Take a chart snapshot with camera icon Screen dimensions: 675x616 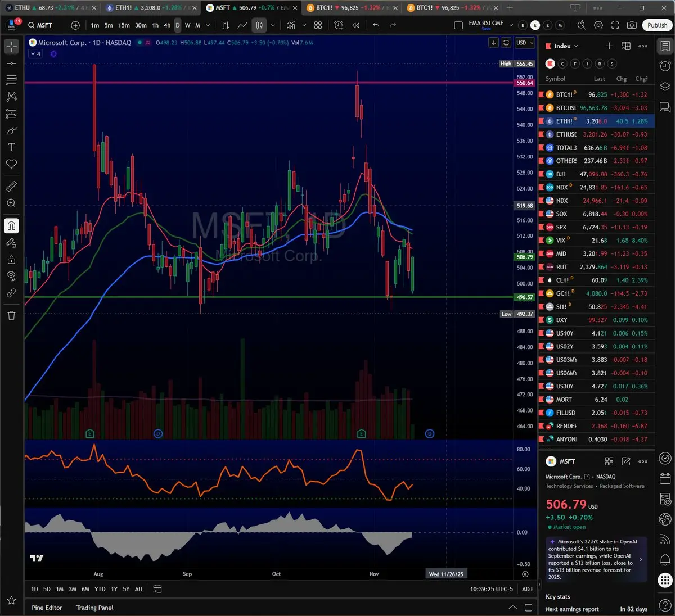(632, 25)
